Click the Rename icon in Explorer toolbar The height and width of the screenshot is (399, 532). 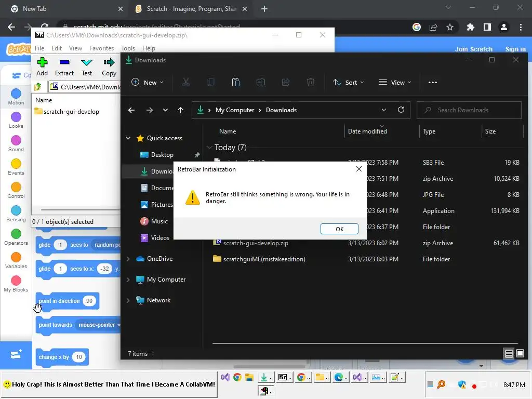point(261,83)
